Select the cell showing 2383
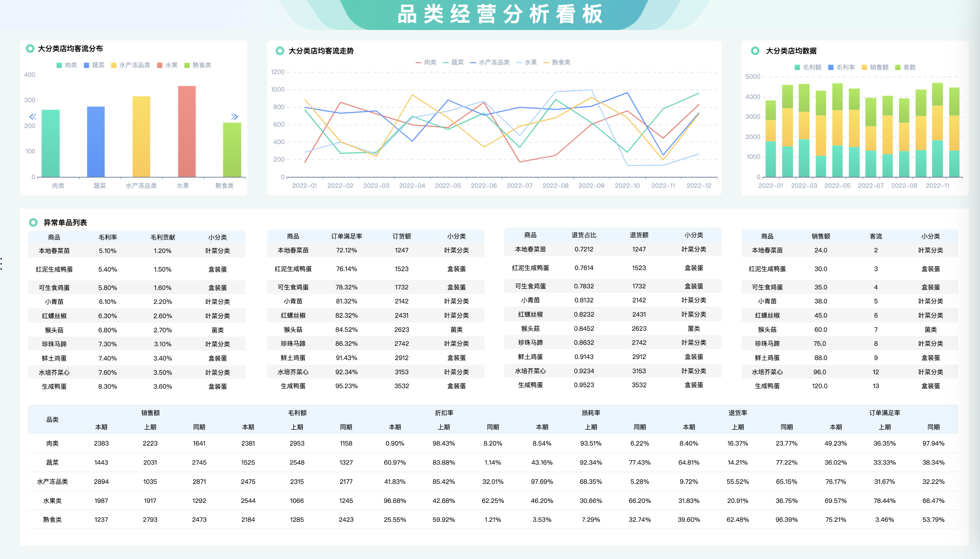The image size is (980, 559). pyautogui.click(x=101, y=443)
